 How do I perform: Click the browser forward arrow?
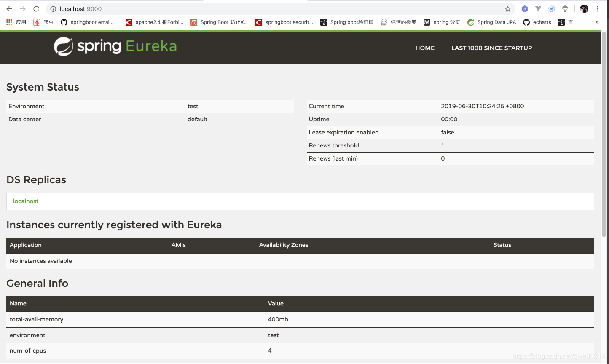coord(23,9)
